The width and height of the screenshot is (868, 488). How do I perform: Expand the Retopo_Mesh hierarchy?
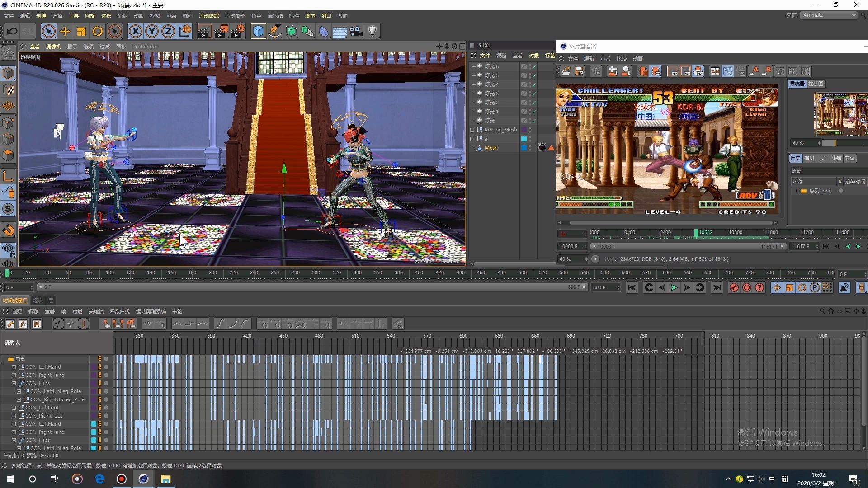[473, 130]
